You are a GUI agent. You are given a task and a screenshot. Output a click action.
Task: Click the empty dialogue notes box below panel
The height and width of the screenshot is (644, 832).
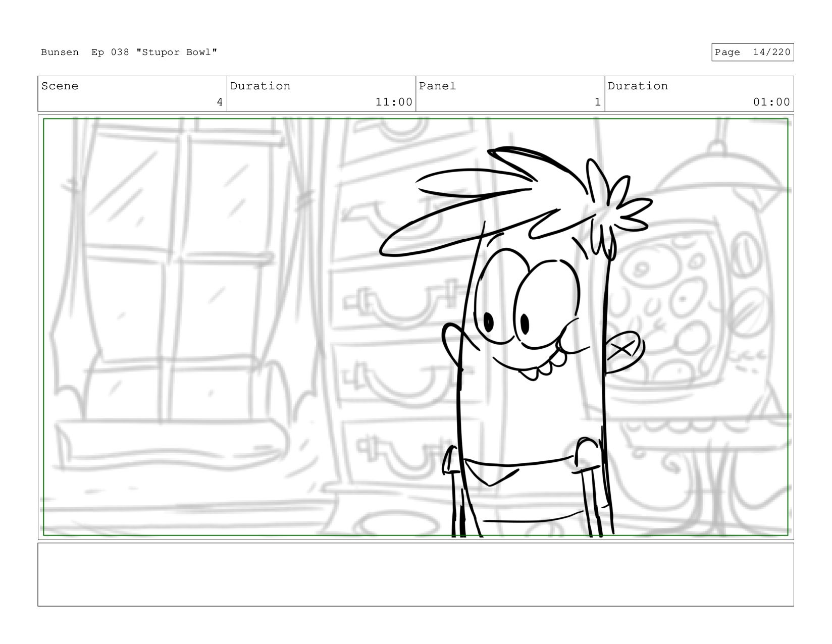pos(415,574)
